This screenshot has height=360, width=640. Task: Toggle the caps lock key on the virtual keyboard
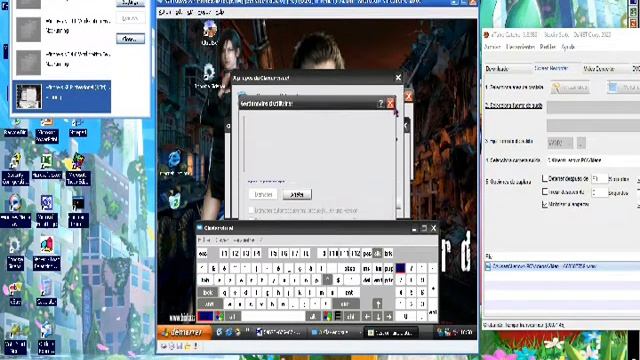point(208,293)
